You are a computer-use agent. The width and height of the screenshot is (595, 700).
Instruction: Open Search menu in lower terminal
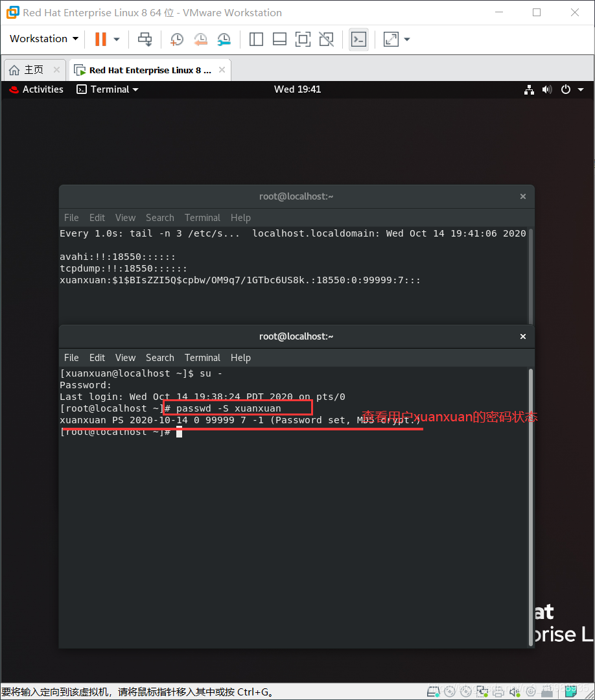[x=160, y=358]
